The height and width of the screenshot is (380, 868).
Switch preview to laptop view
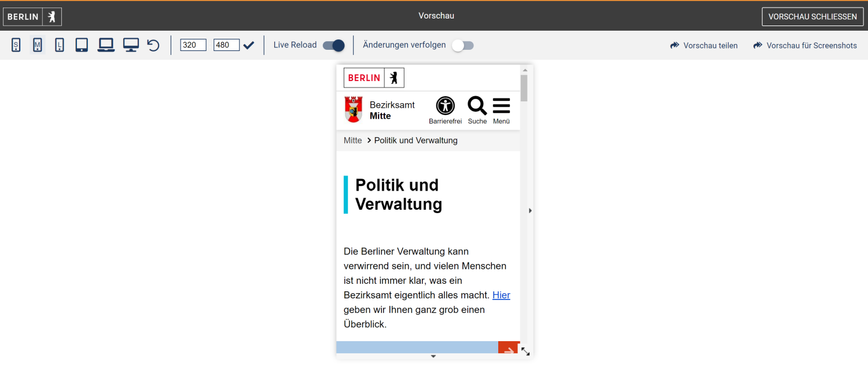106,45
